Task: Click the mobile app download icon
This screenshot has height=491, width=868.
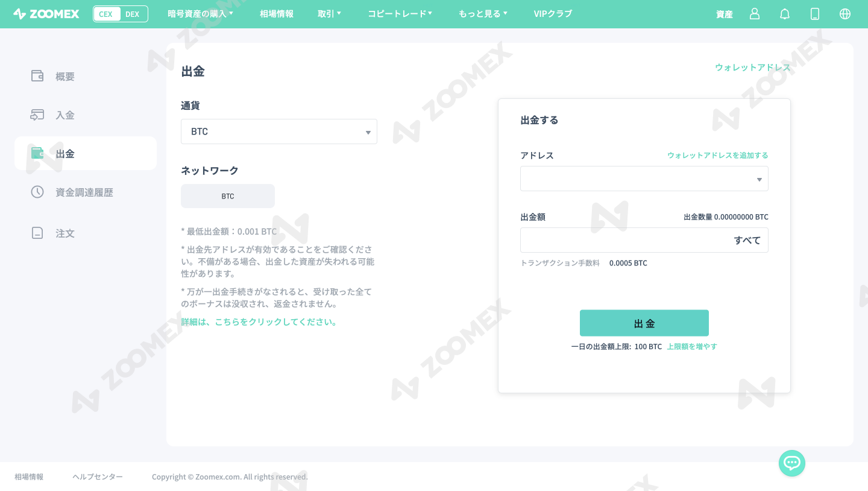Action: click(x=814, y=13)
